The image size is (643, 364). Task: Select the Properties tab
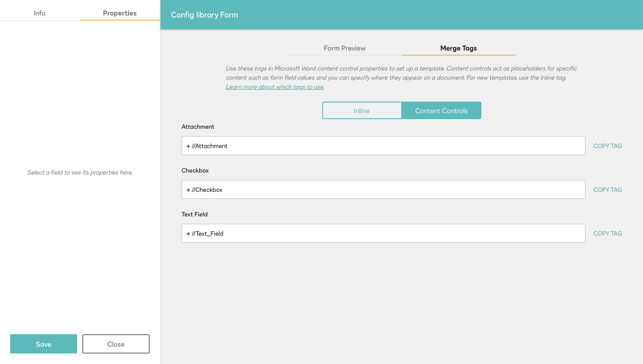pos(119,13)
